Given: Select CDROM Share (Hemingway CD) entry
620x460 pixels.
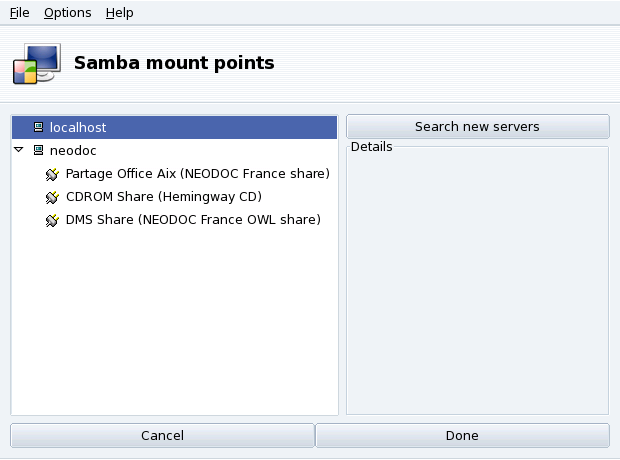Looking at the screenshot, I should pyautogui.click(x=163, y=197).
